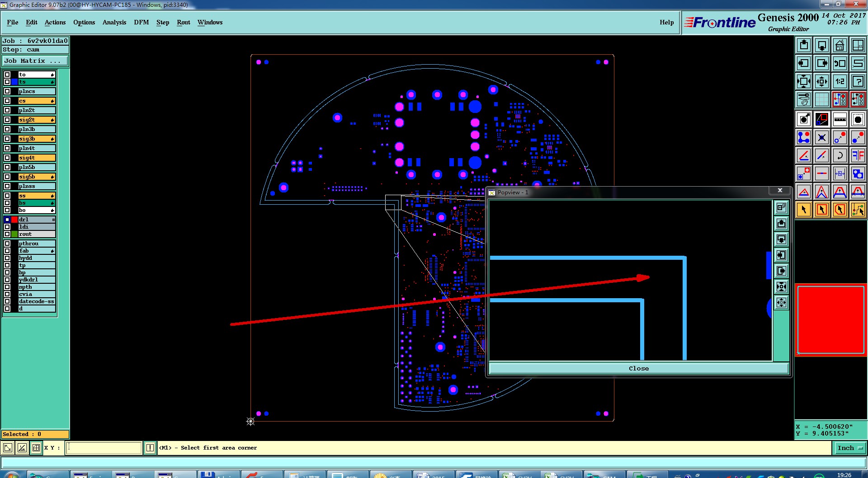This screenshot has height=478, width=868.
Task: Open the DFM menu
Action: pyautogui.click(x=142, y=22)
